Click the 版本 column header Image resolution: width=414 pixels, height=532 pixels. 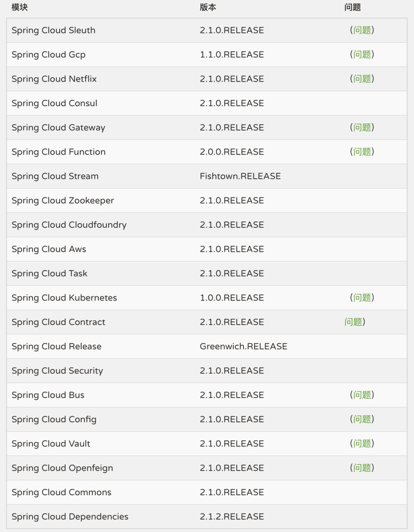click(208, 7)
